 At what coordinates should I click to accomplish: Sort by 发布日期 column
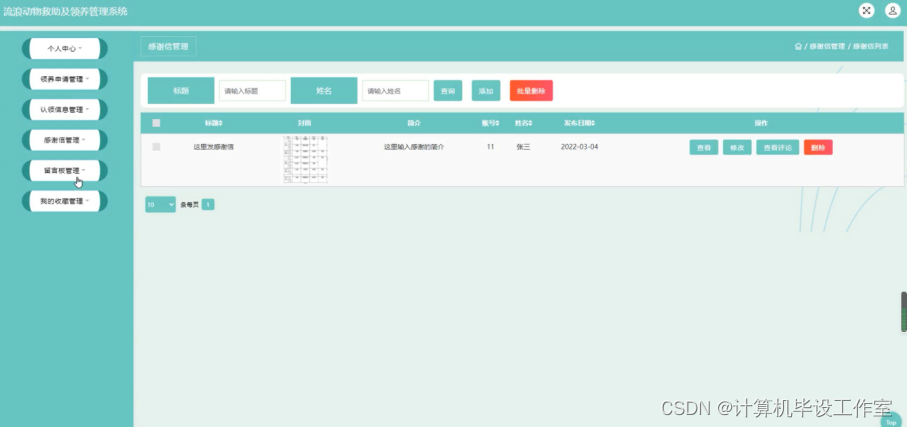coord(580,123)
